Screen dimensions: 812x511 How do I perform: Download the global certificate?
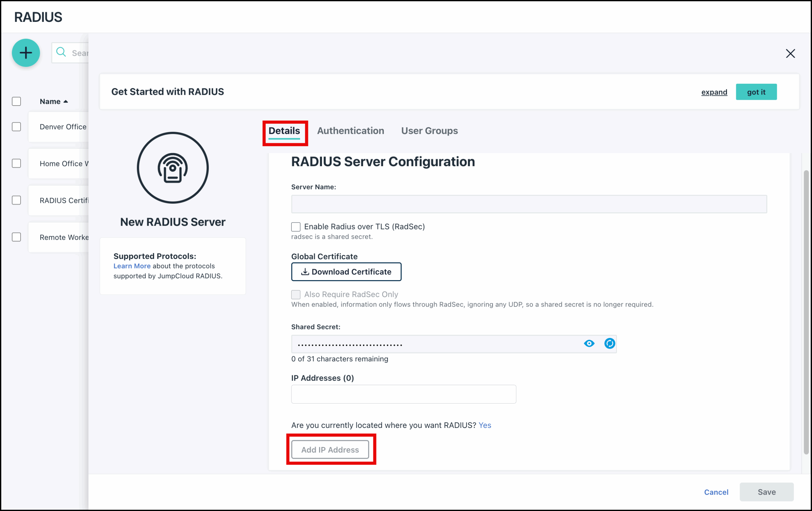click(346, 272)
